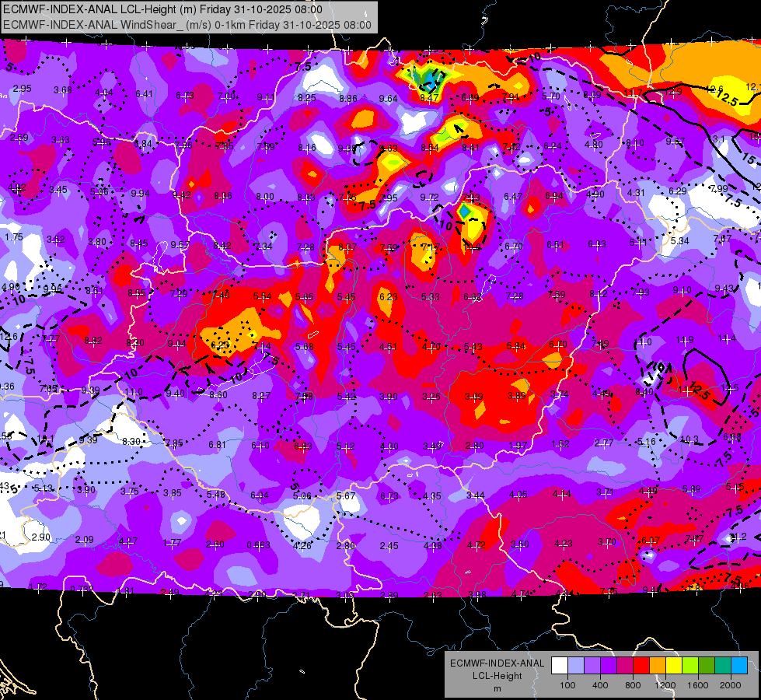Select the grid value 7.34
The width and height of the screenshot is (761, 700).
point(264,247)
